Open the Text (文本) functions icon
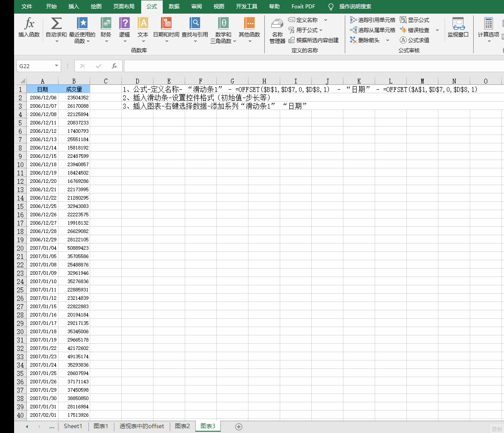This screenshot has width=504, height=433. click(x=143, y=27)
